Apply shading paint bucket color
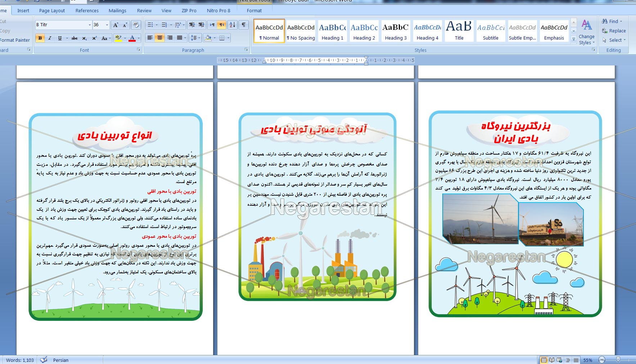The height and width of the screenshot is (364, 636). click(x=208, y=38)
